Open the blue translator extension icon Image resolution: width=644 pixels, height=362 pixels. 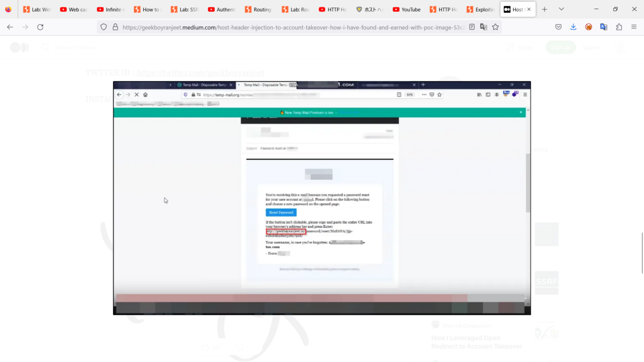[x=604, y=27]
